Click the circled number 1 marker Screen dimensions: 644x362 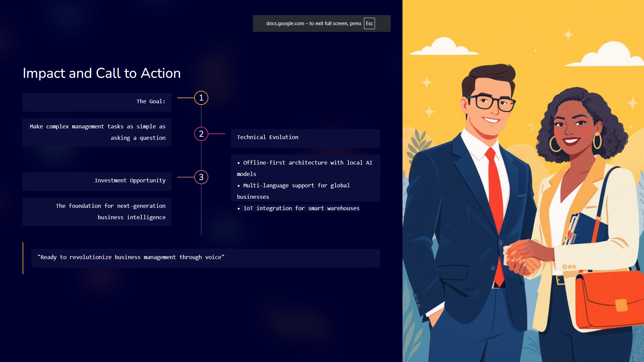coord(201,98)
